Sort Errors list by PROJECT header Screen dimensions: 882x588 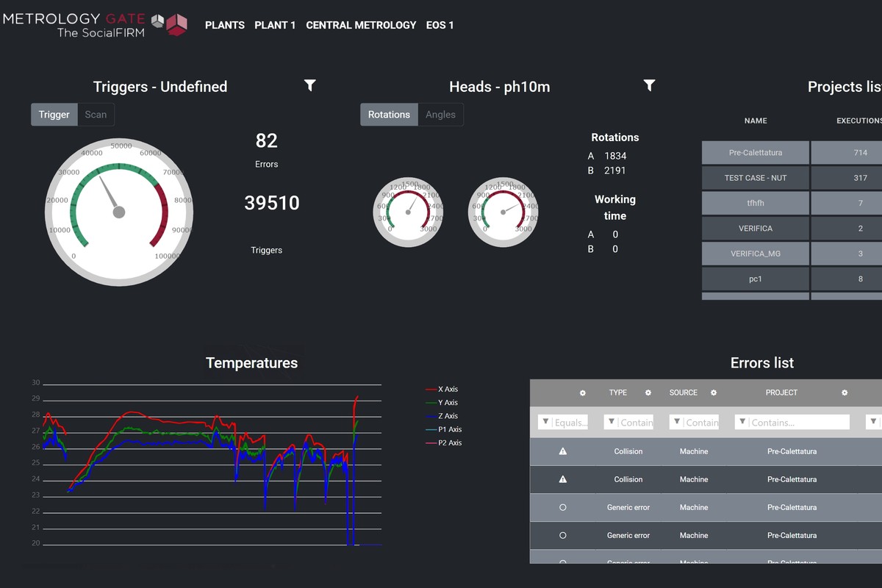point(781,392)
